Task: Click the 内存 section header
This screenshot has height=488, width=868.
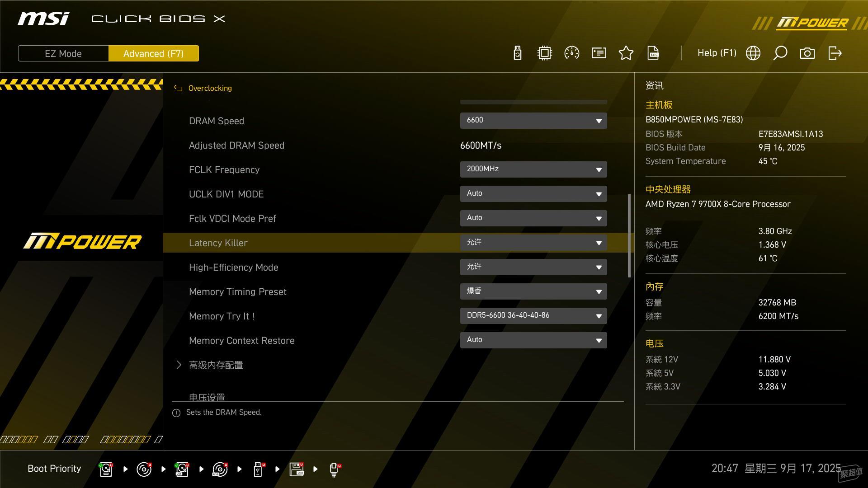Action: [655, 286]
